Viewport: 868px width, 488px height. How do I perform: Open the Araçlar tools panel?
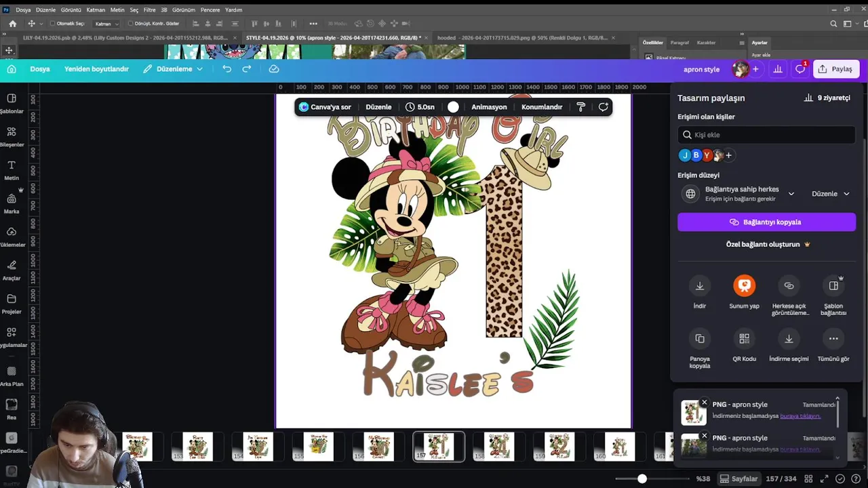[12, 270]
